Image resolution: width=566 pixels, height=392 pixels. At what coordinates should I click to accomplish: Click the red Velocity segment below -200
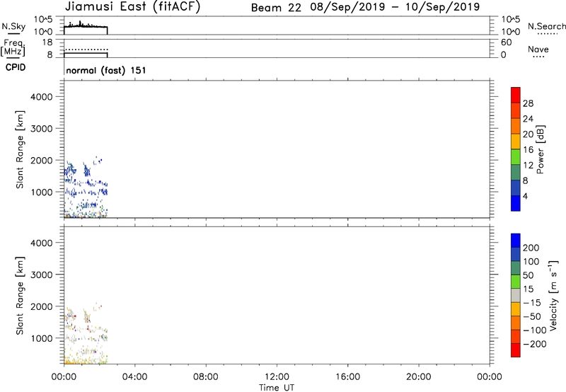point(516,350)
